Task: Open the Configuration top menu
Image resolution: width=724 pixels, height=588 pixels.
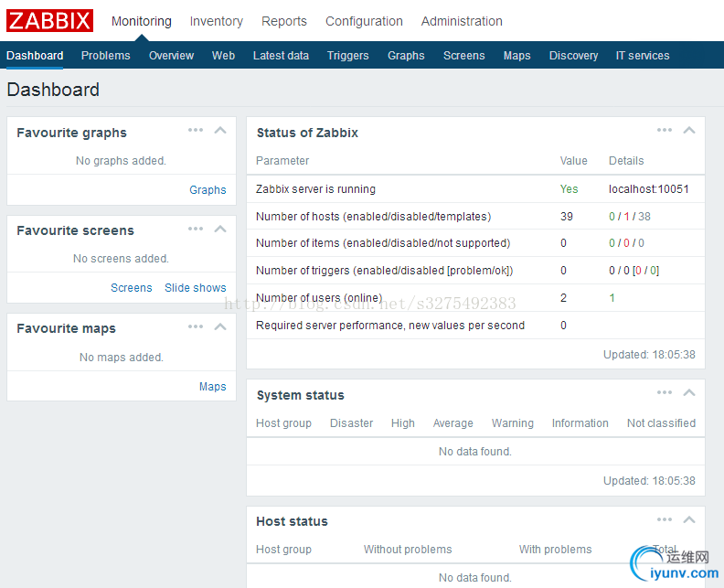Action: pos(364,21)
